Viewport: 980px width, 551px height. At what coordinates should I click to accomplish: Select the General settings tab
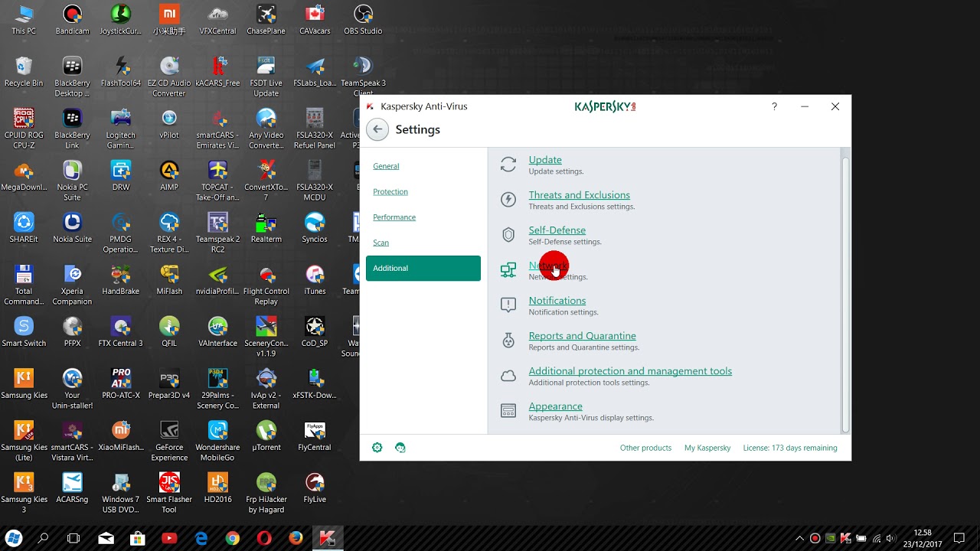point(386,166)
